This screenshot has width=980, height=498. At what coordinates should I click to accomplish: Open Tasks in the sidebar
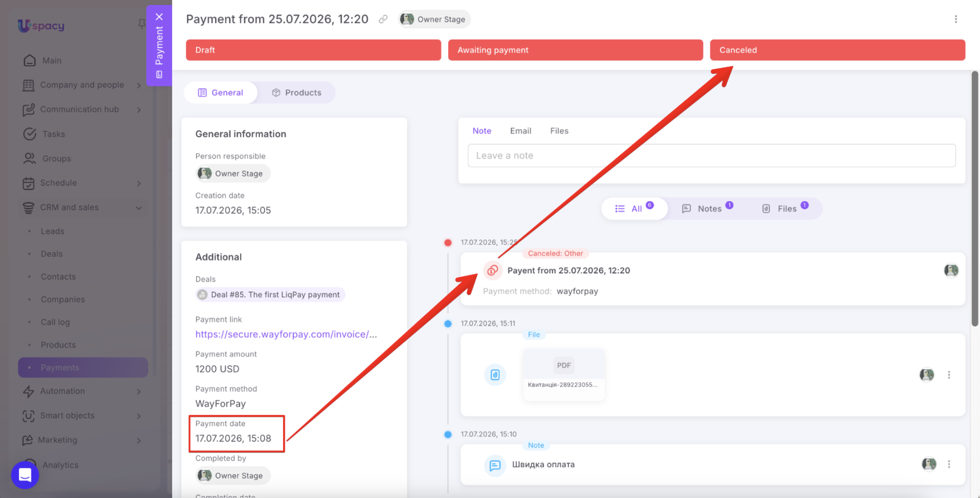(54, 134)
